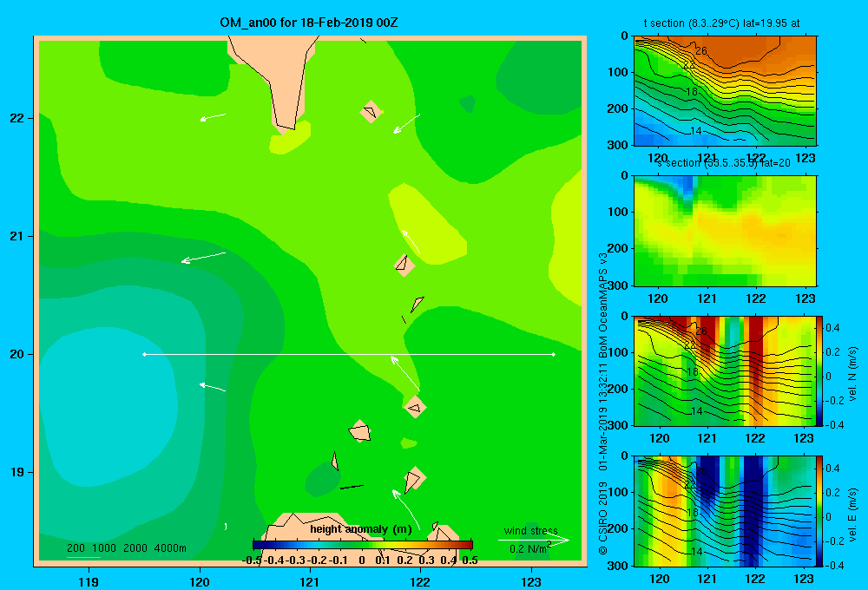Click the '-0.4' tick on vel. N color bar

833,425
